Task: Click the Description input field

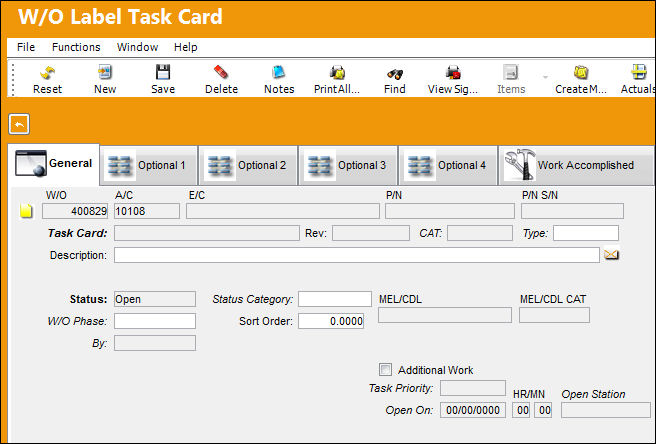Action: 357,255
